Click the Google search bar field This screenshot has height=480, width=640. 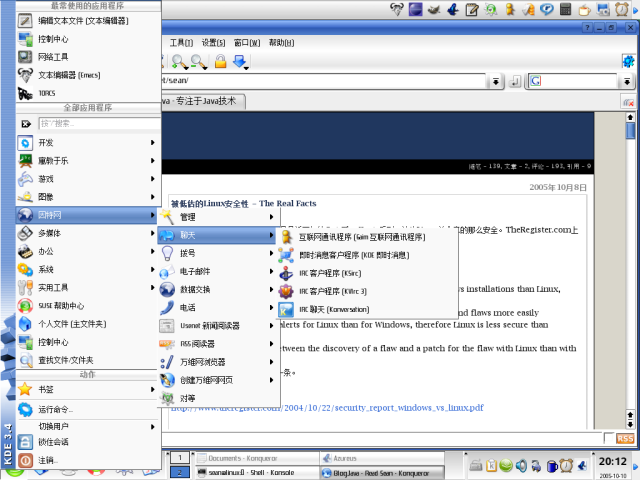pos(572,81)
